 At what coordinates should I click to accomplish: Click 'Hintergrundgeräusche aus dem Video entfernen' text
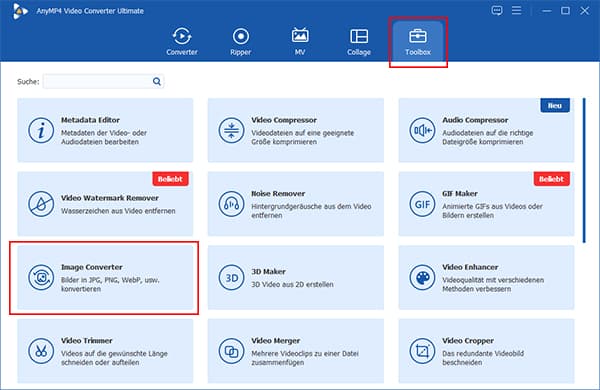tap(311, 211)
